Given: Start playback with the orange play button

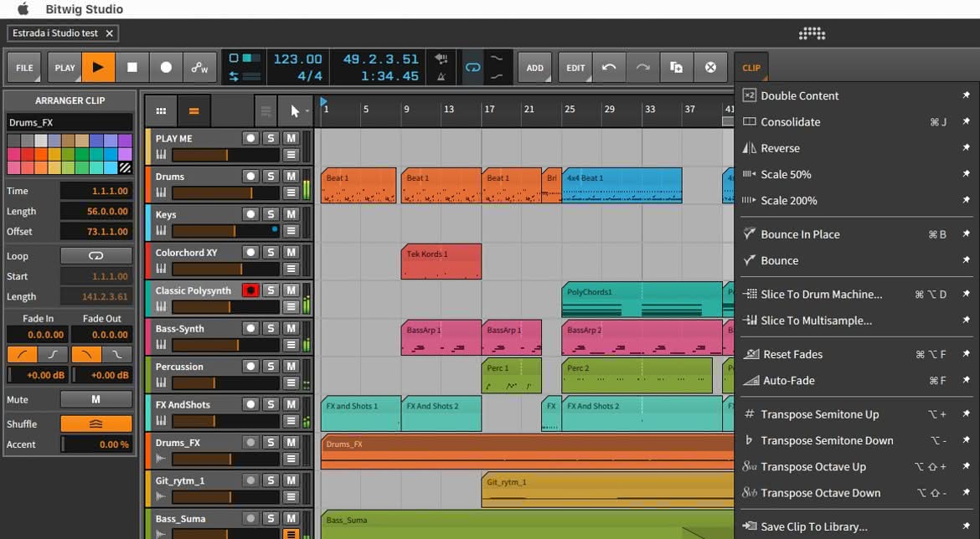Looking at the screenshot, I should tap(98, 68).
